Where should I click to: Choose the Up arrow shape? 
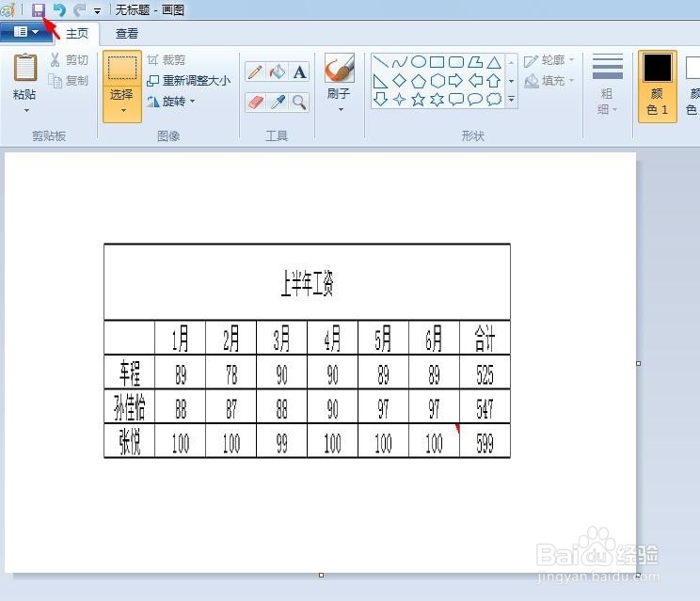[494, 81]
